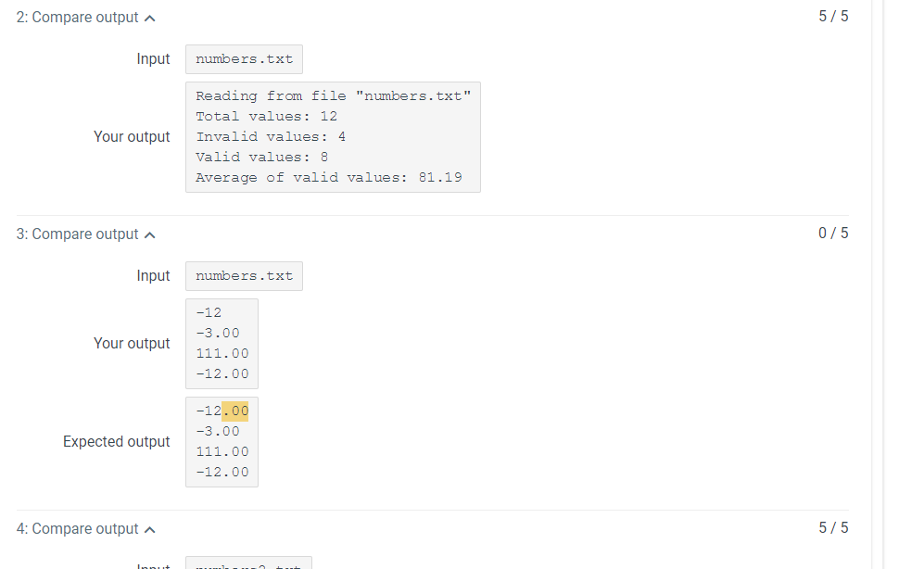Click the 111.00 line in Expected output
Viewport: 924px width, 569px height.
(222, 452)
